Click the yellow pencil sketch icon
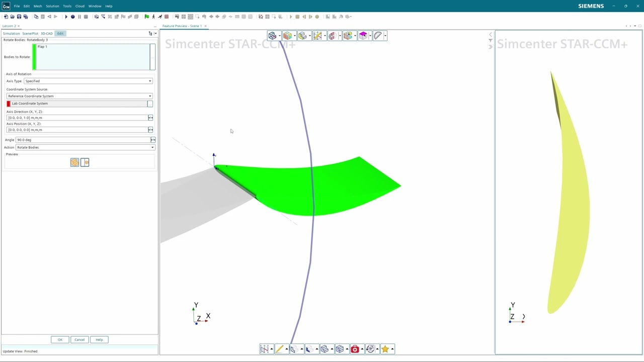This screenshot has width=644, height=362. [279, 349]
